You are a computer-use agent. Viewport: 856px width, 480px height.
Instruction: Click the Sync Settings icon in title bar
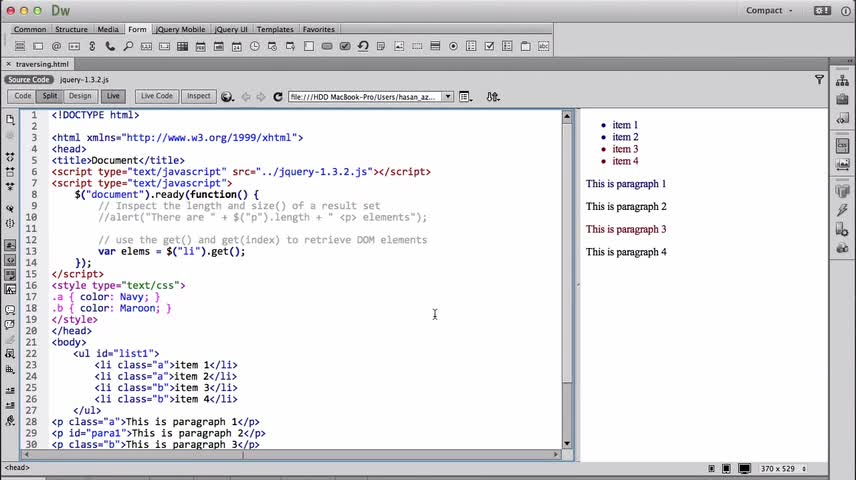[822, 10]
